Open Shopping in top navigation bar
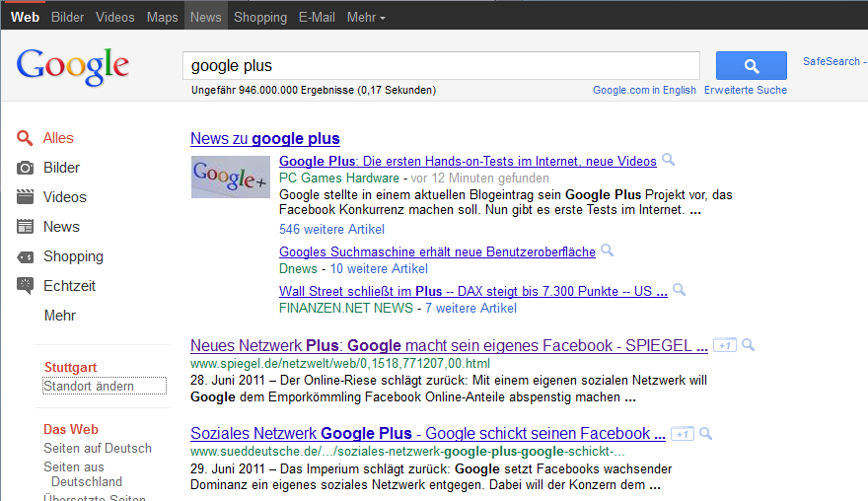 pos(260,17)
